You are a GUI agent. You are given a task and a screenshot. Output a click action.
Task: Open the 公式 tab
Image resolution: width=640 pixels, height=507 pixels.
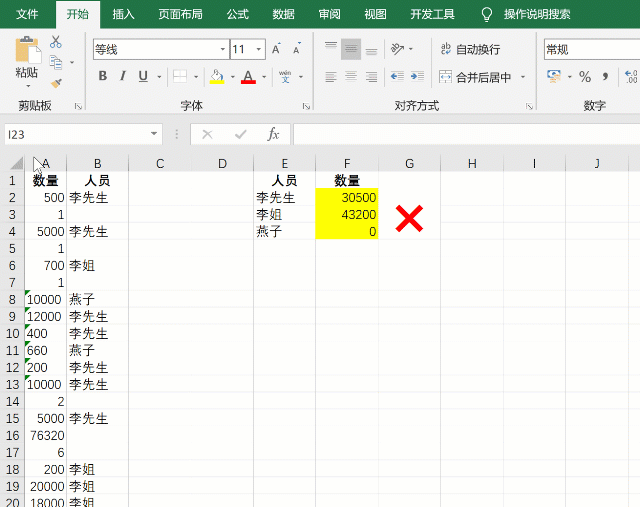[237, 14]
